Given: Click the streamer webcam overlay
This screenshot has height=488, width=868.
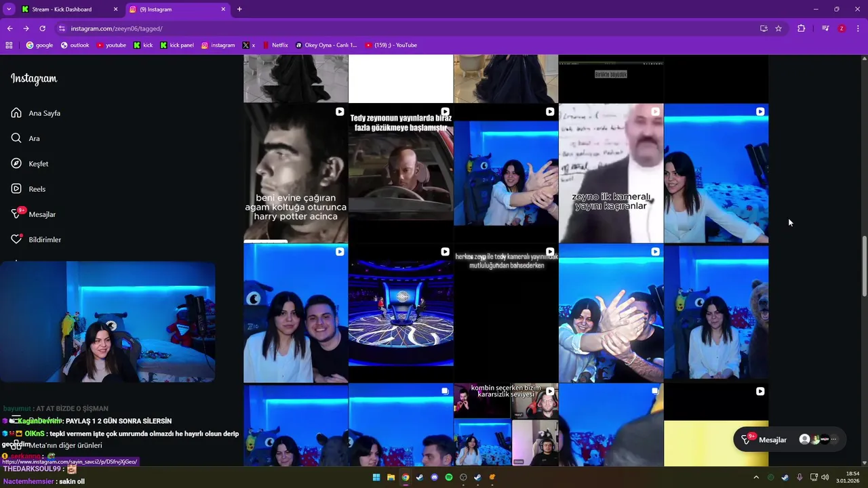Looking at the screenshot, I should click(x=108, y=322).
